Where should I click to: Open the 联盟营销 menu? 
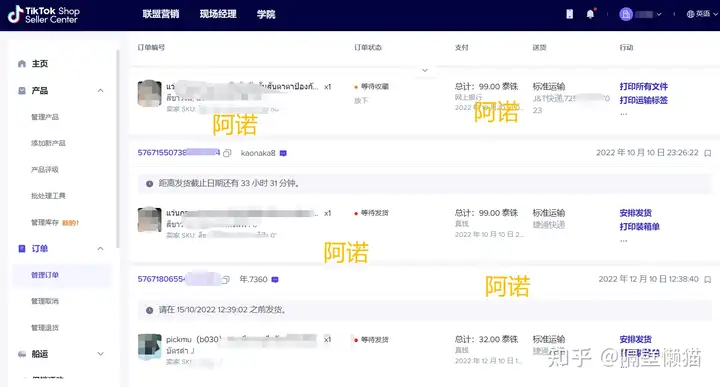(161, 14)
